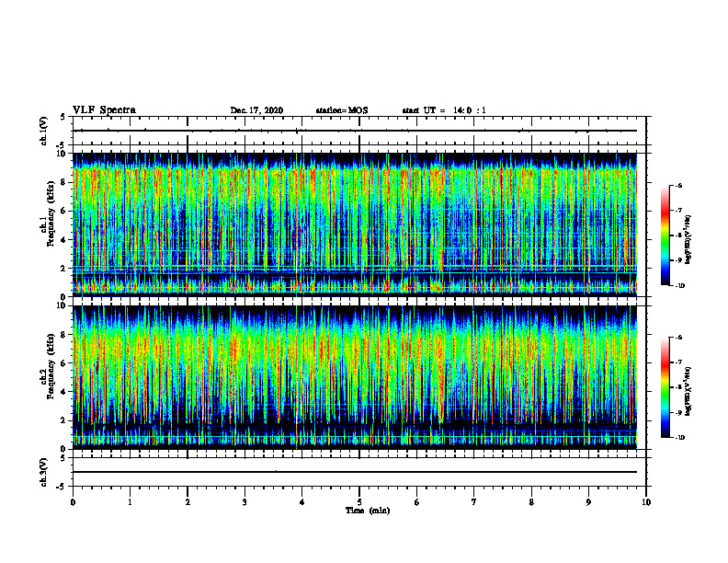Viewport: 728px width, 563px height.
Task: Click the ch.1 colorbar "log(PSD)" label
Action: click(x=688, y=240)
